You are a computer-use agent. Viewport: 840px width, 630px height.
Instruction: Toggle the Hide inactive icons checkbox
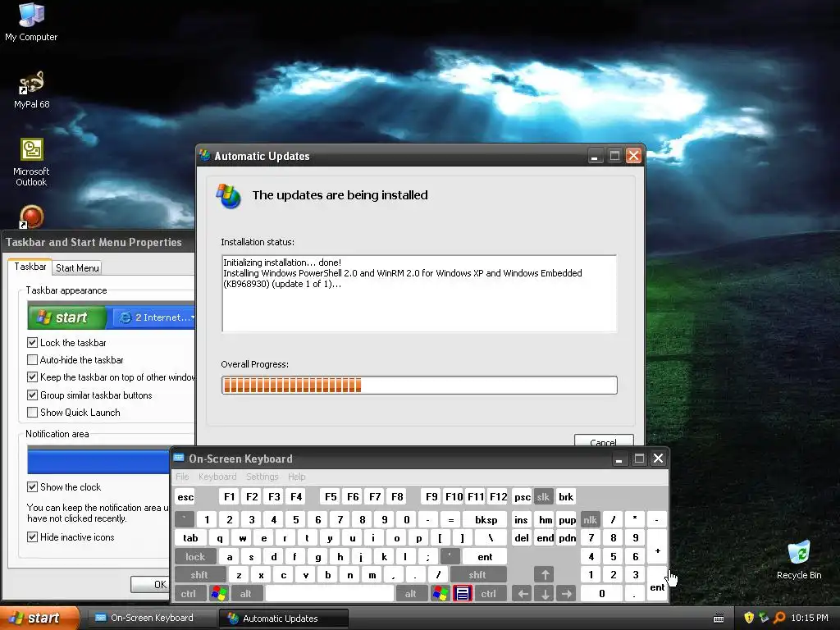pyautogui.click(x=32, y=536)
